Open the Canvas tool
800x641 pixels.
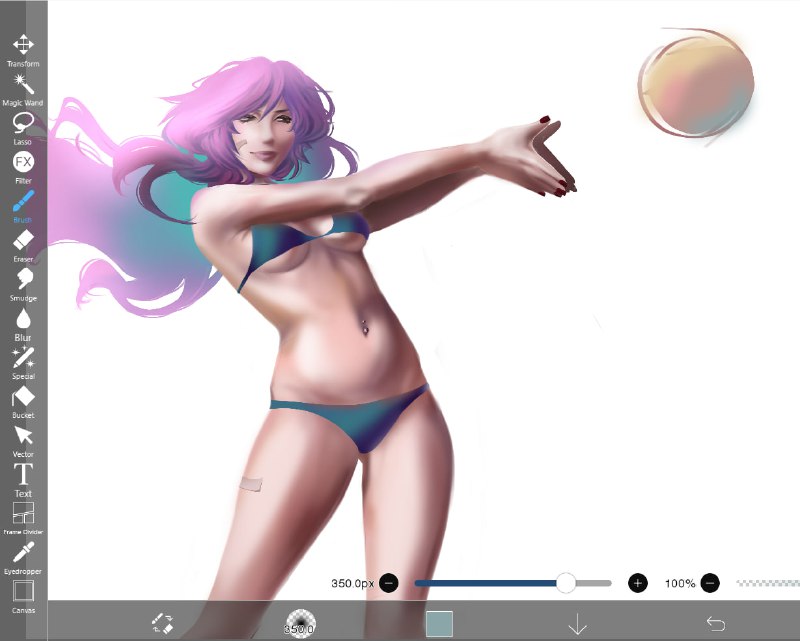tap(23, 596)
